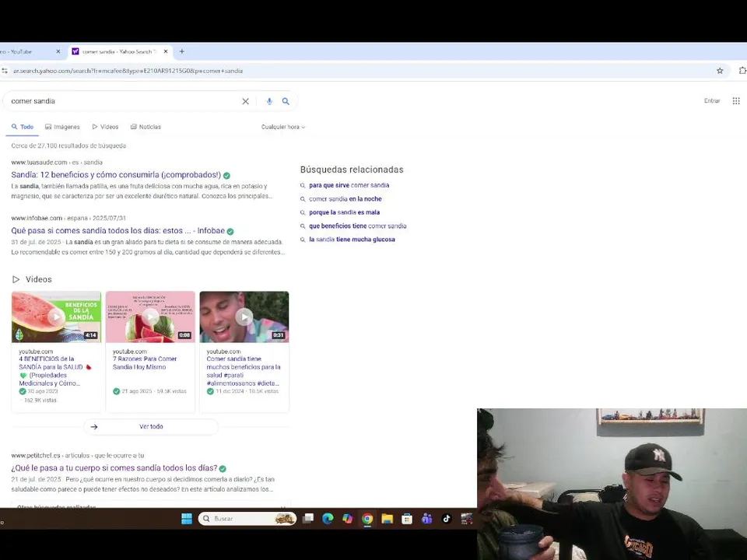Open the Yahoo apps grid icon

coord(736,101)
